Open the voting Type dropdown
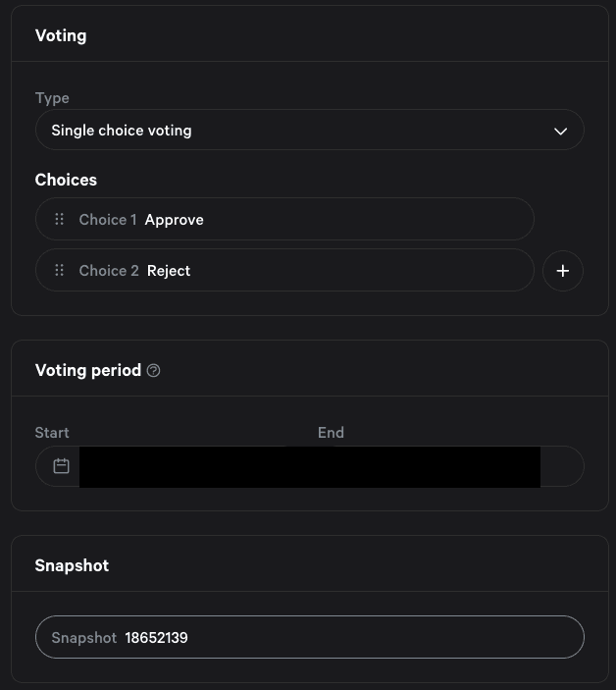The height and width of the screenshot is (690, 616). (310, 130)
